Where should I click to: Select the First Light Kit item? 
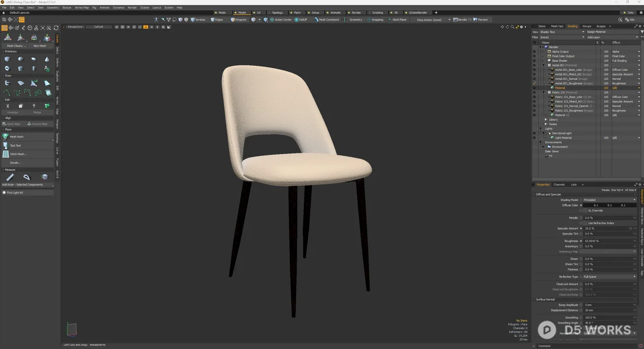point(28,193)
